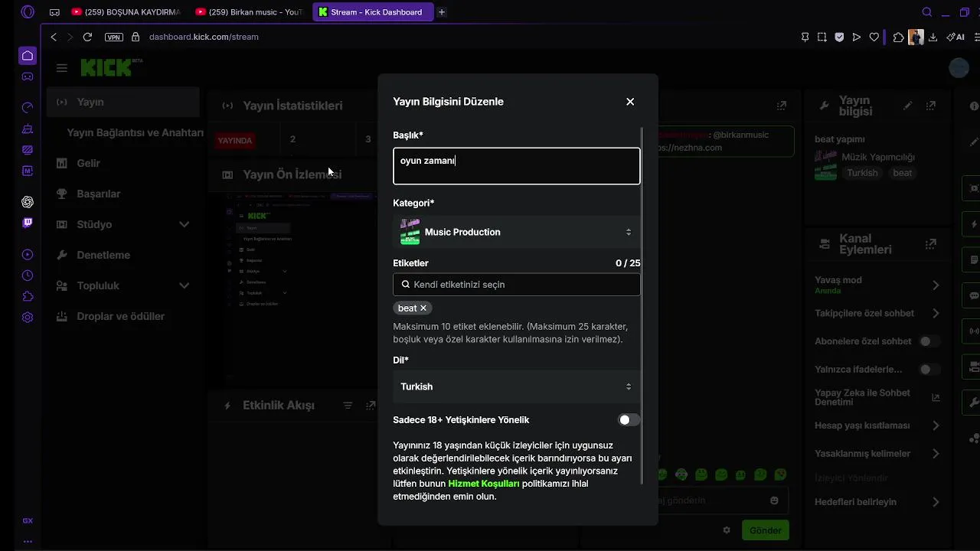Open Yavaş mod settings chevron
The height and width of the screenshot is (551, 980).
click(x=936, y=285)
